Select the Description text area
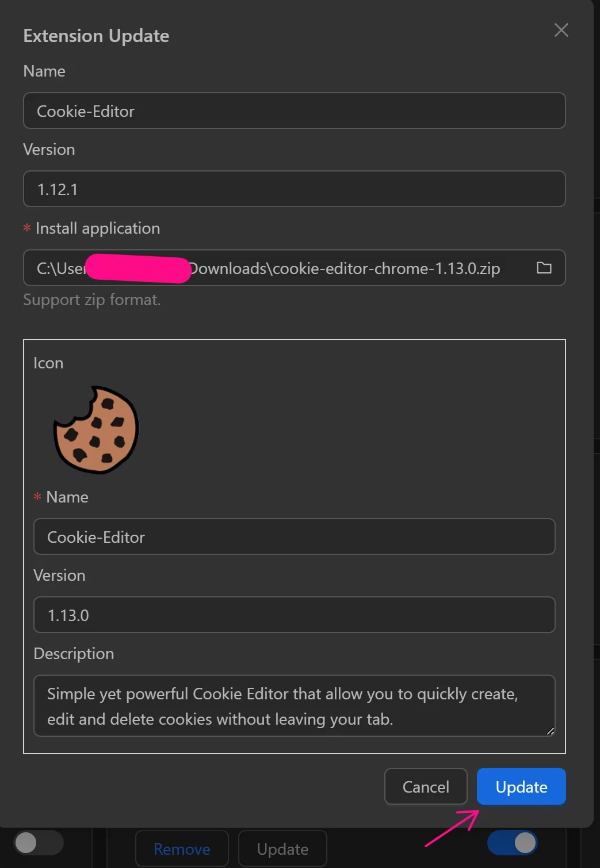This screenshot has height=868, width=600. 294,706
